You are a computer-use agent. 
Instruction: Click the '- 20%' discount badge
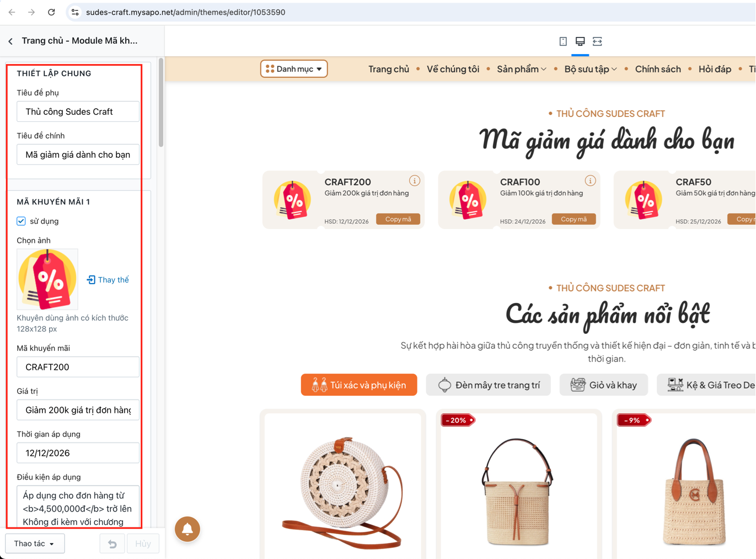click(458, 420)
